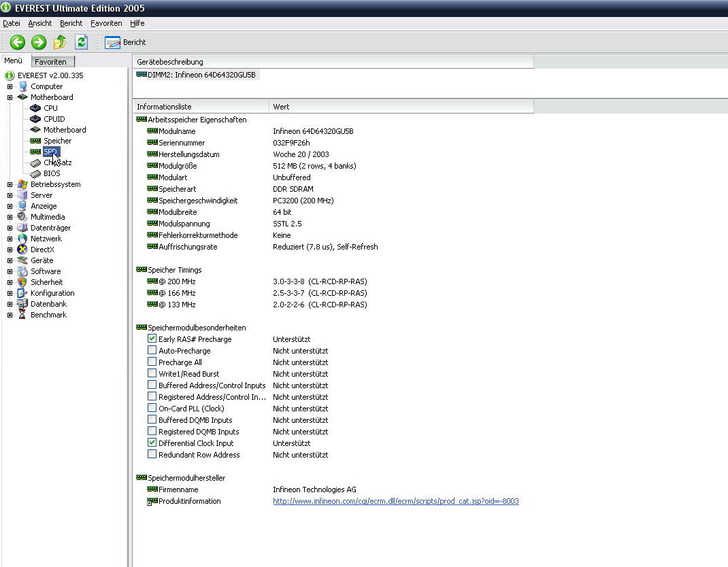Screen dimensions: 728x567
Task: Select the Speichergeschwindigkeit row
Action: pyautogui.click(x=333, y=201)
